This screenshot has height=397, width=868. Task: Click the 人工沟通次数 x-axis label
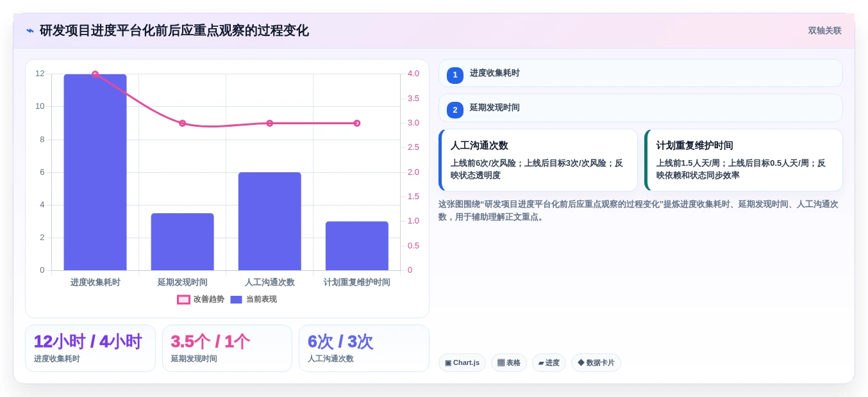pyautogui.click(x=269, y=282)
